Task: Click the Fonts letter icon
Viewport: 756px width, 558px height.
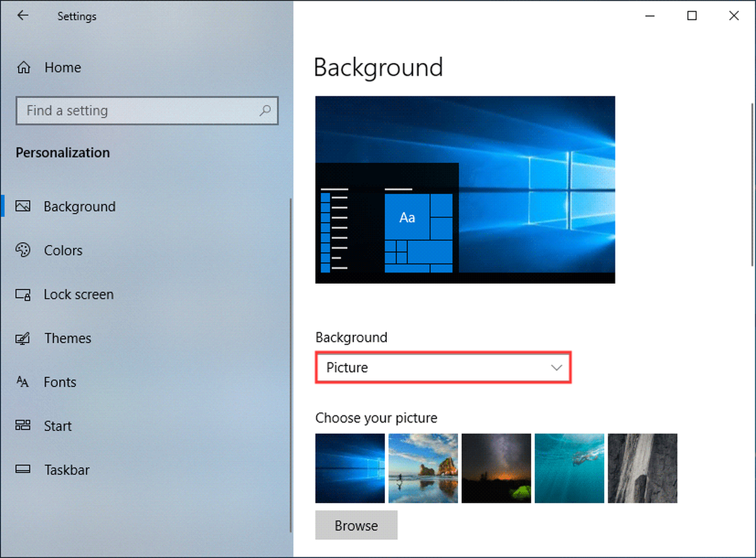Action: (23, 382)
